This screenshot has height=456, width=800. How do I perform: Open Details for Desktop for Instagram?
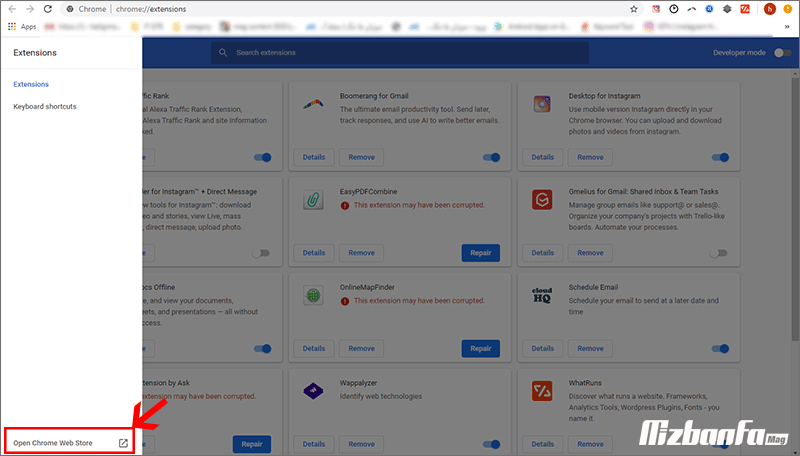[542, 157]
